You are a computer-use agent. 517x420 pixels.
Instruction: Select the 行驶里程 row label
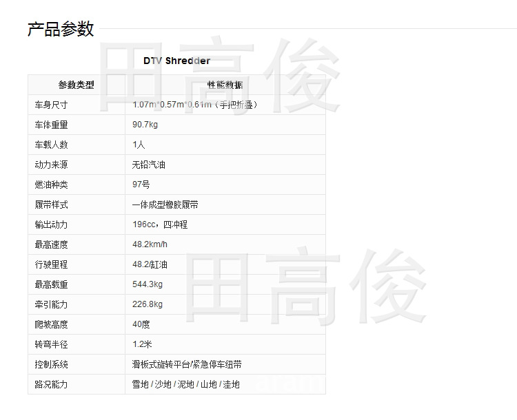(51, 264)
